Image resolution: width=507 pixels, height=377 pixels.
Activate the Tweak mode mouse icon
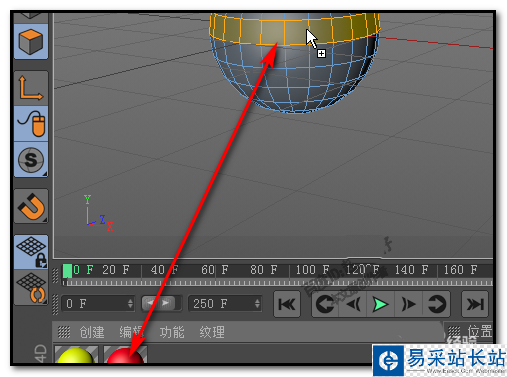31,124
